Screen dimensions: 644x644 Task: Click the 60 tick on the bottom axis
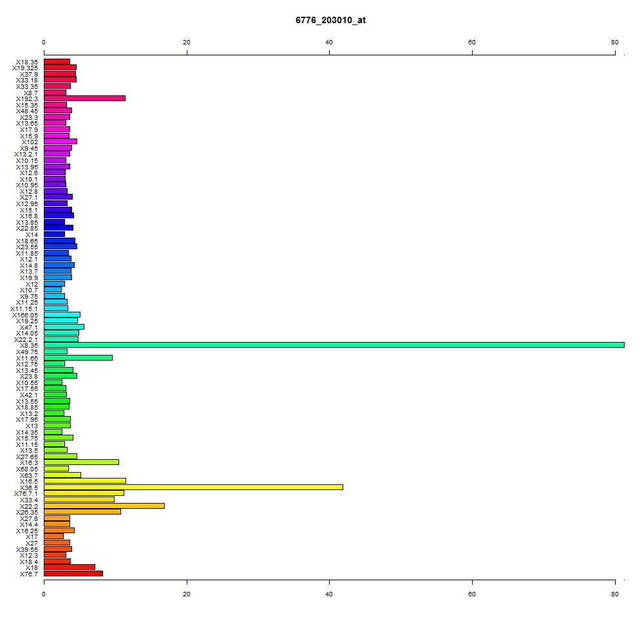(x=472, y=594)
